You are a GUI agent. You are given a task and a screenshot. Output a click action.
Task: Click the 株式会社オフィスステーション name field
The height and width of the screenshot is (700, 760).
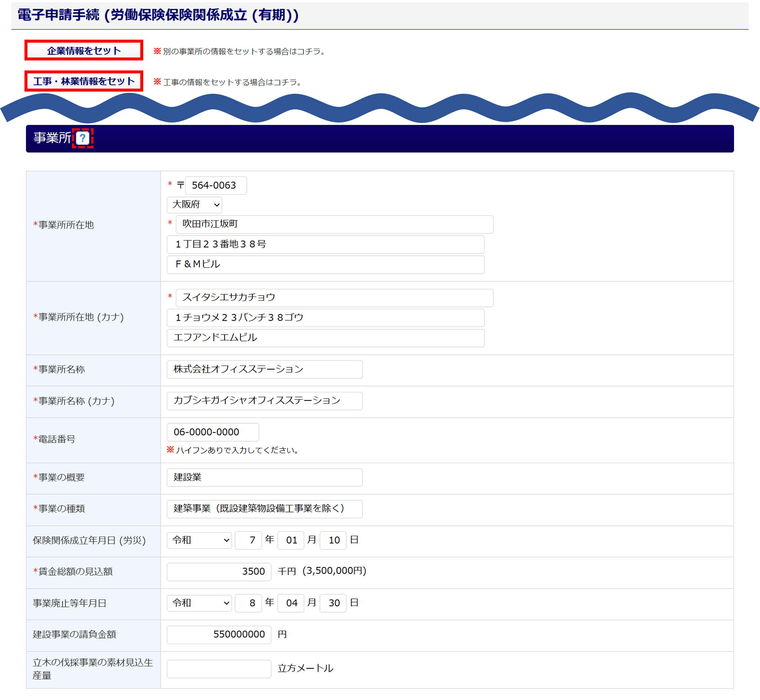point(264,369)
